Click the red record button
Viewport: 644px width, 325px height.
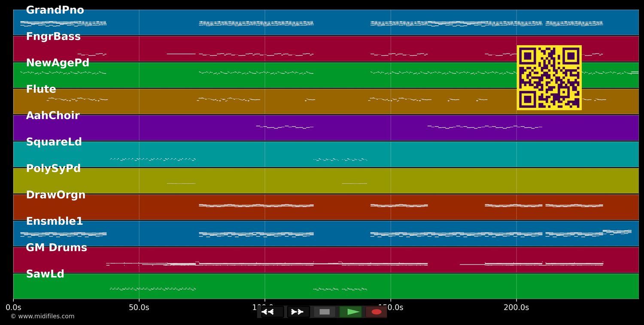pos(377,312)
